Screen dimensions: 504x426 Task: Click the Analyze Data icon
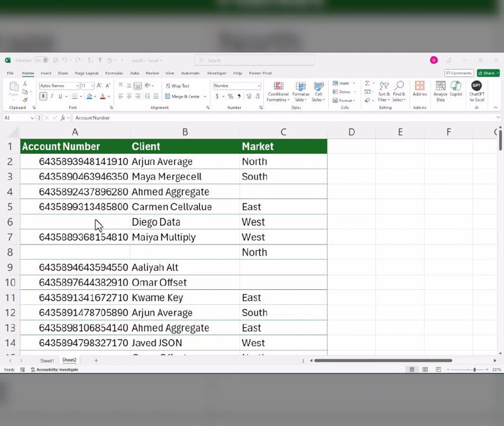[440, 91]
